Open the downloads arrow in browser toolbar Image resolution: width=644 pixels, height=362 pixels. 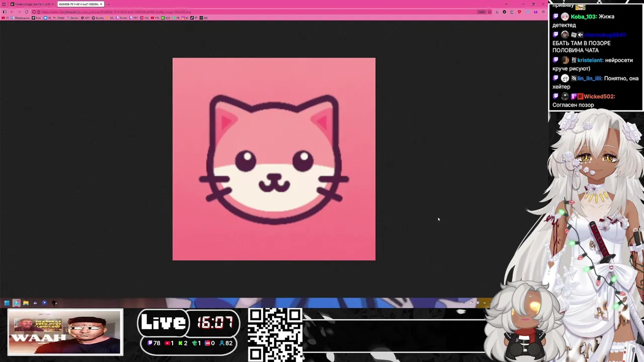[497, 12]
